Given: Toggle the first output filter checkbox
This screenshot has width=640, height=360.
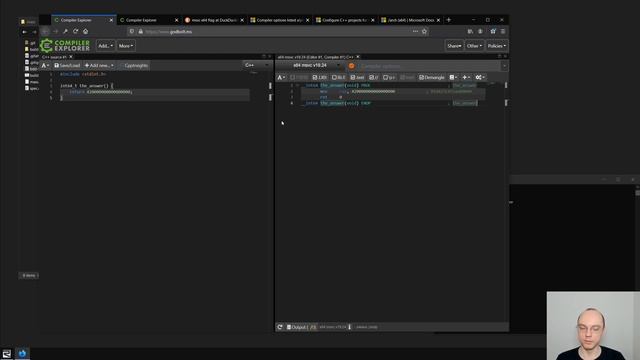Looking at the screenshot, I should click(x=299, y=77).
